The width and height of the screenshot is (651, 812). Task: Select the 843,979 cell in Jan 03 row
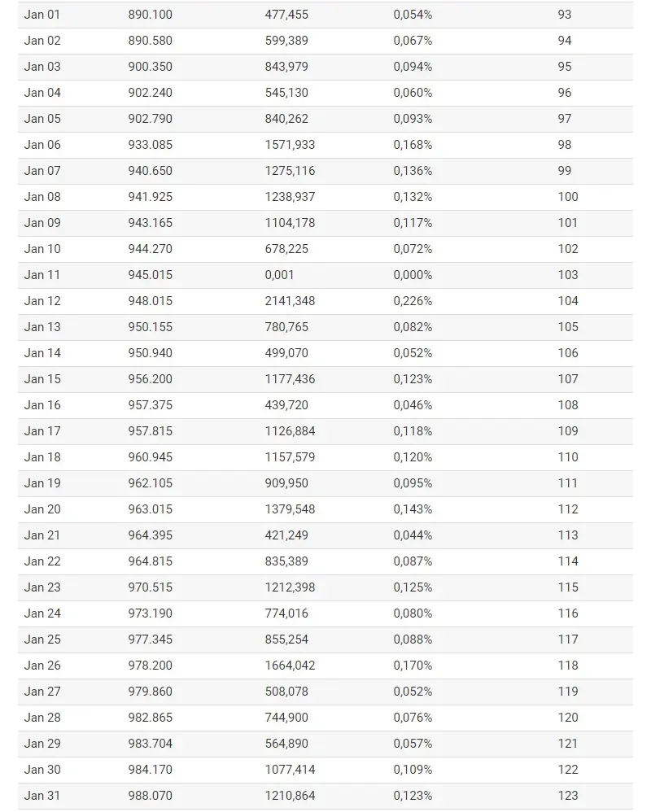[286, 67]
